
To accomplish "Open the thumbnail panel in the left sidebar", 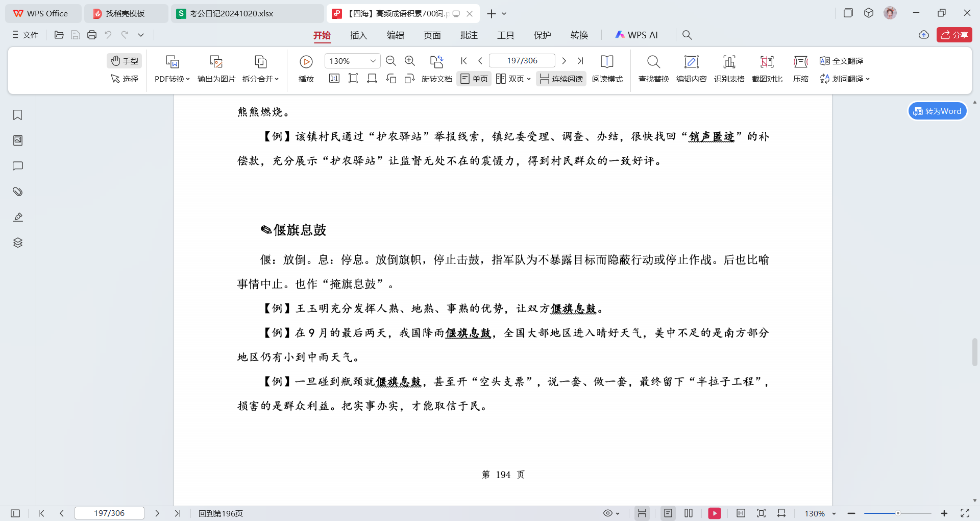I will [17, 140].
